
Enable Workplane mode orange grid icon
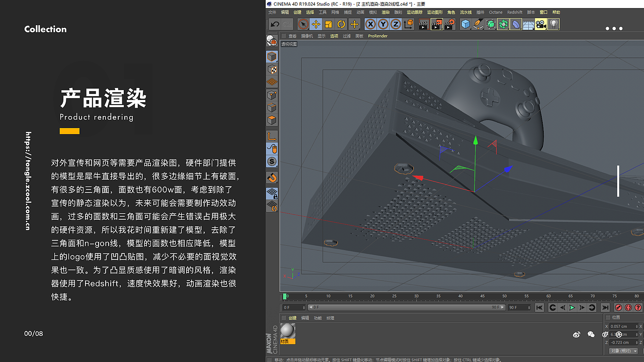(x=272, y=81)
